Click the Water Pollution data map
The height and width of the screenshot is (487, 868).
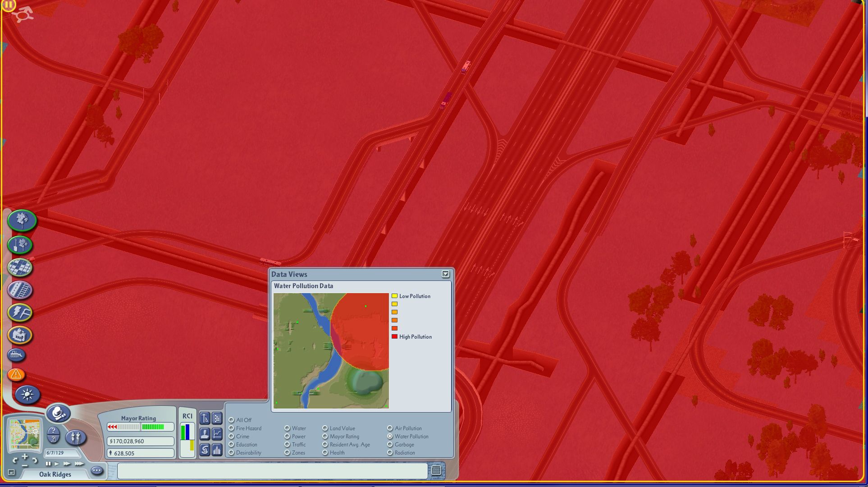click(x=331, y=351)
